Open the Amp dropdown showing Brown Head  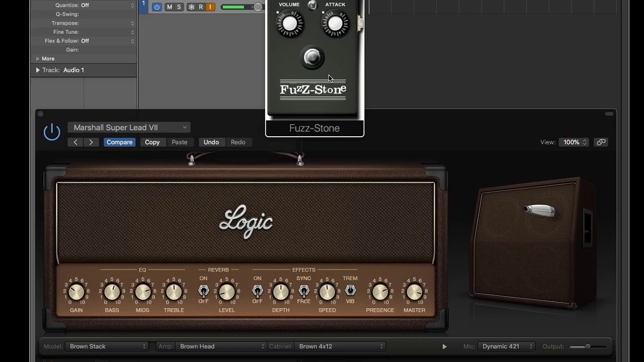(221, 346)
